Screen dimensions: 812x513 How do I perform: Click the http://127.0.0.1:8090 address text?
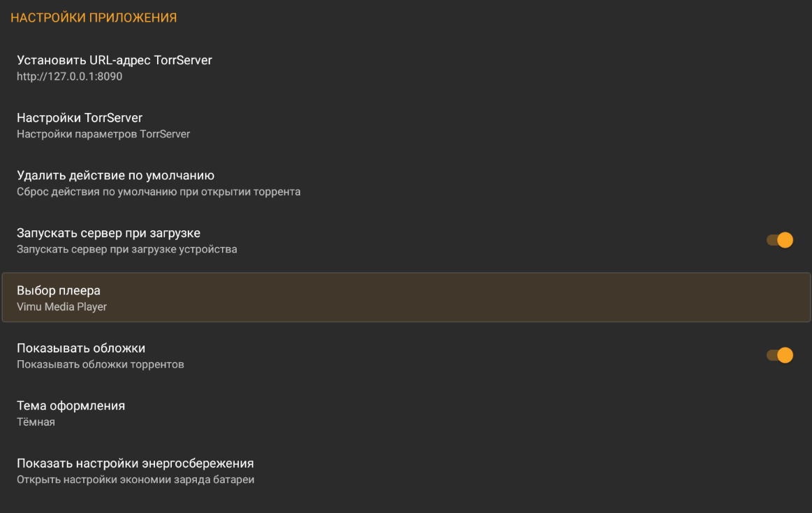[69, 76]
